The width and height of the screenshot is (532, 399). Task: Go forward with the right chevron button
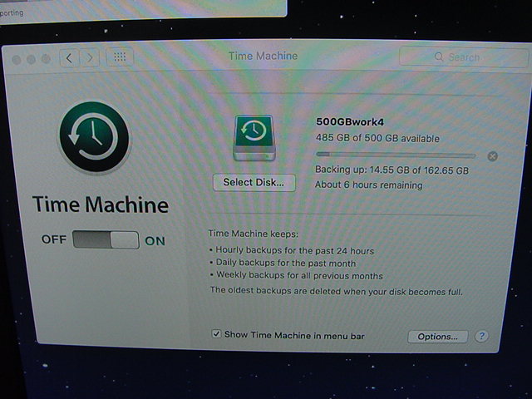tap(90, 58)
